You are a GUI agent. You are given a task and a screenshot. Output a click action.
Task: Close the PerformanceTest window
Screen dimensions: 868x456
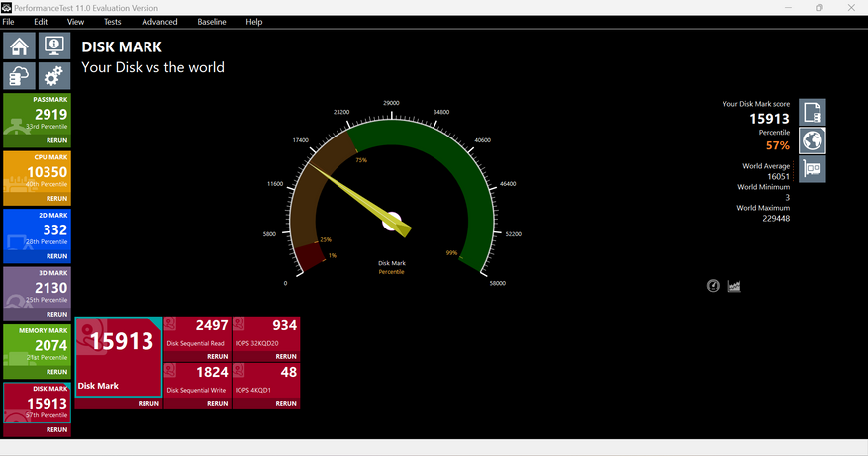coord(851,8)
